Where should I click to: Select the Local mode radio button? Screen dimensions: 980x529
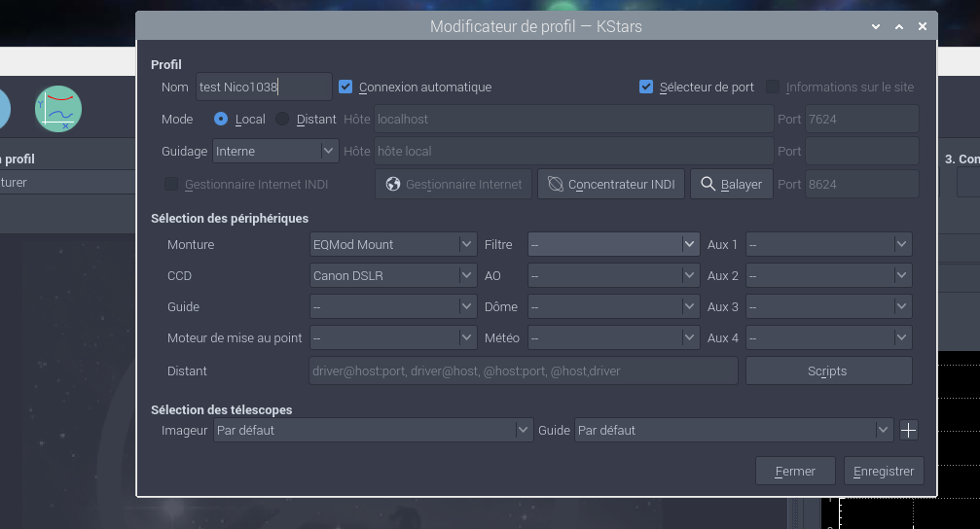221,119
